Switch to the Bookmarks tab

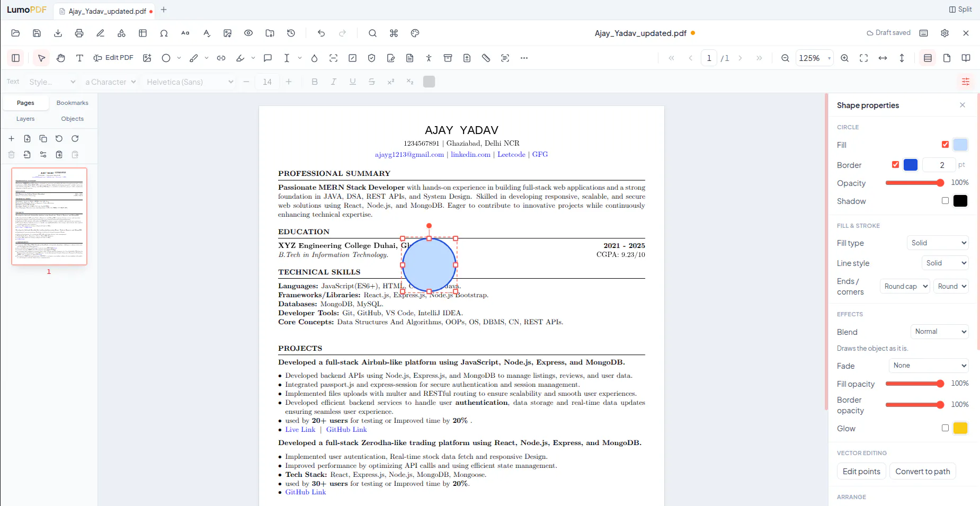[x=73, y=103]
